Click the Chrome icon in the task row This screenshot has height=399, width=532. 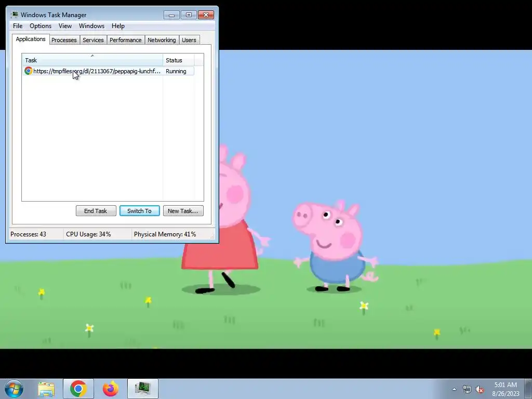[29, 71]
